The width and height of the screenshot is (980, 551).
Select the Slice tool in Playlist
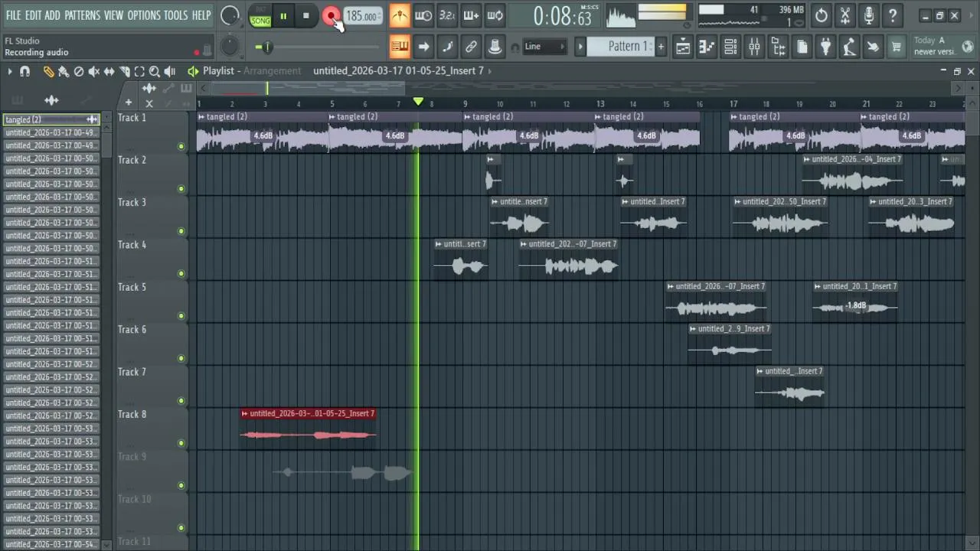tap(125, 71)
